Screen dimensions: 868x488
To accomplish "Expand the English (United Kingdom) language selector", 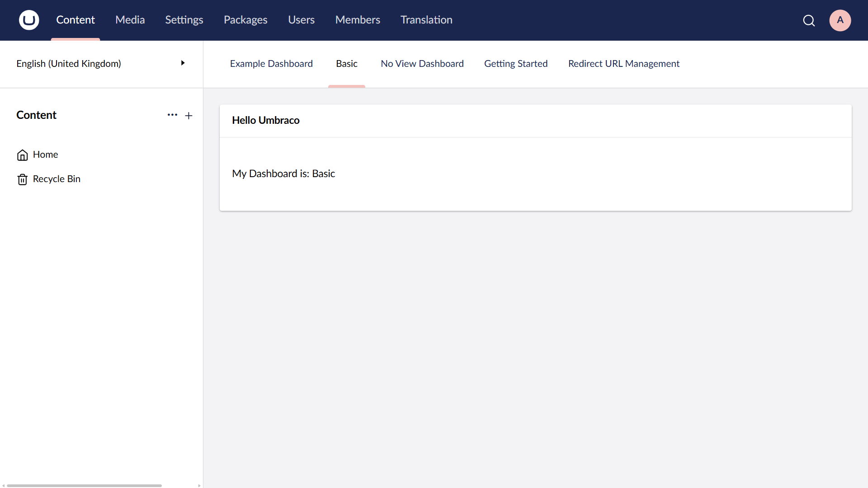I will tap(69, 64).
